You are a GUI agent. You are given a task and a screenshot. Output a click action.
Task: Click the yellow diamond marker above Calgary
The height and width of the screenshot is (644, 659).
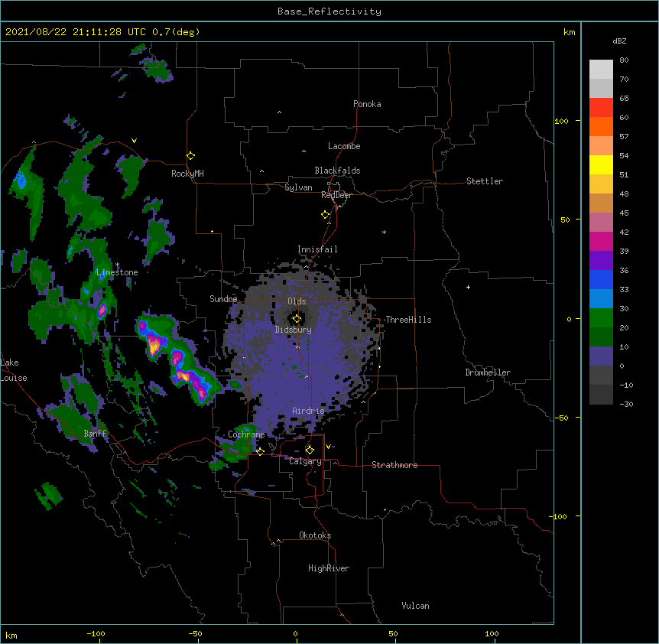pyautogui.click(x=310, y=450)
